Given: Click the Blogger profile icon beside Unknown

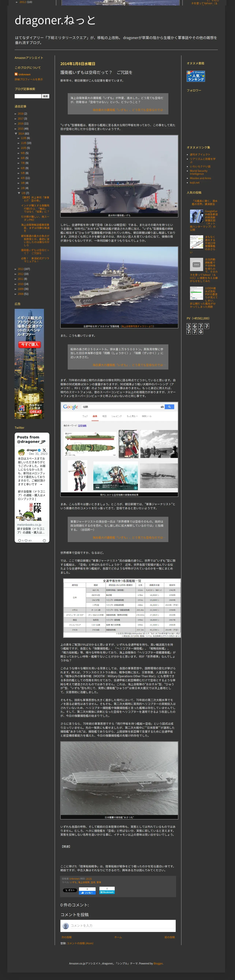Looking at the screenshot, I should [16, 74].
